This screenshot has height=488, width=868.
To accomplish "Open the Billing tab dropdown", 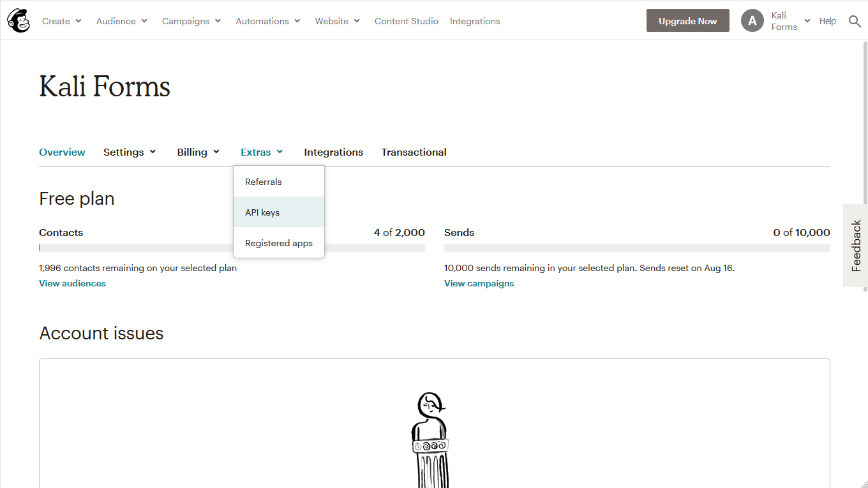I will [198, 152].
